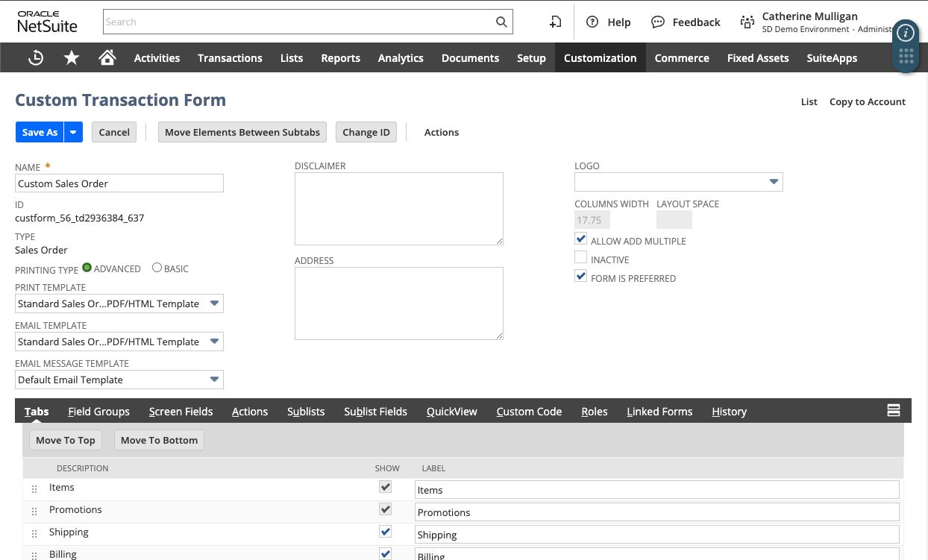Screen dimensions: 928x560
Task: Focus the global Search field
Action: 298,22
